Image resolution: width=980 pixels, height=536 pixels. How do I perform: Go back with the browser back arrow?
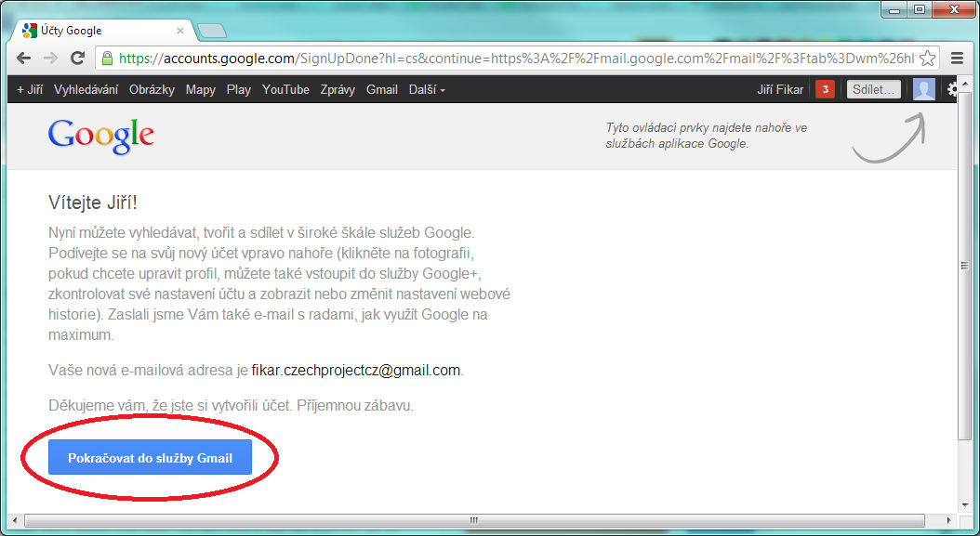point(24,59)
